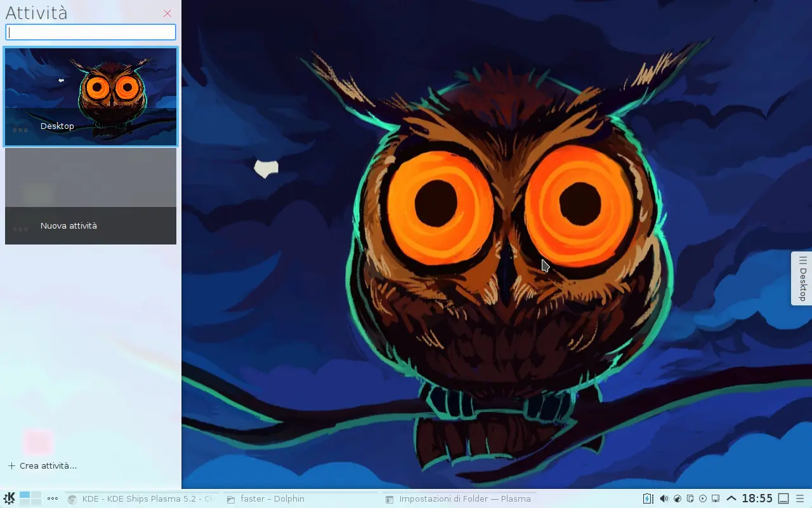The height and width of the screenshot is (508, 812).
Task: Open options dots on Nuova attività
Action: click(x=20, y=229)
